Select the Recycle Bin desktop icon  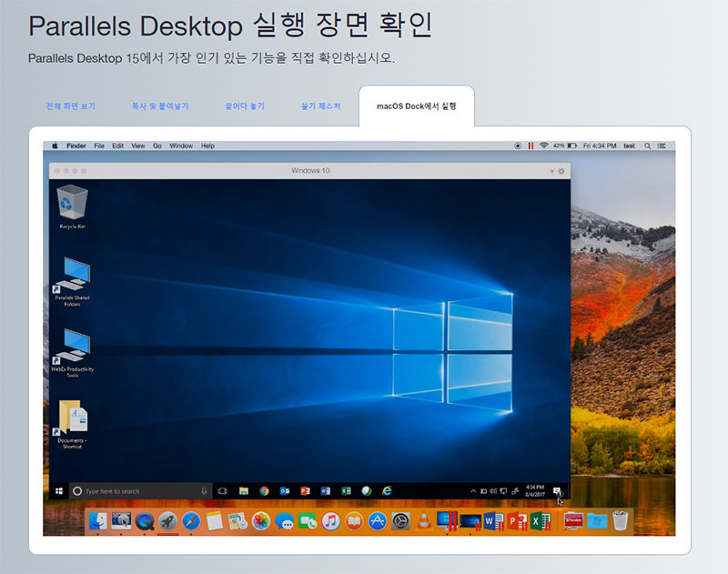[72, 206]
